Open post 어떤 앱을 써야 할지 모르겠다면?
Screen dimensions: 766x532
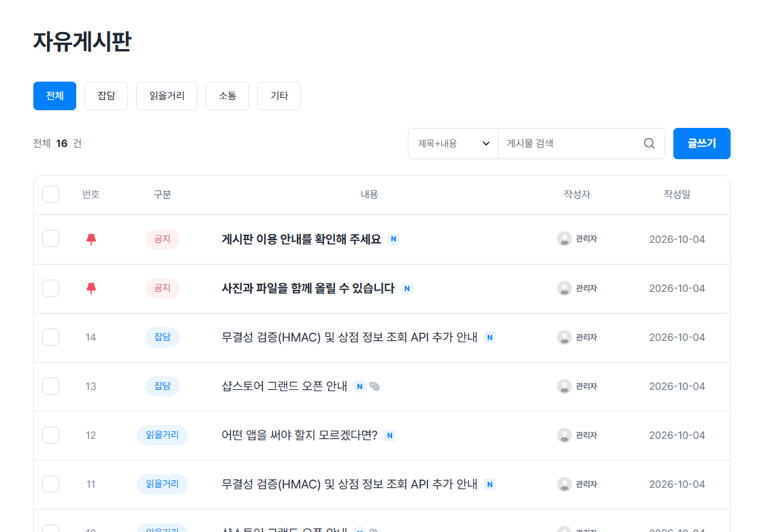click(300, 435)
